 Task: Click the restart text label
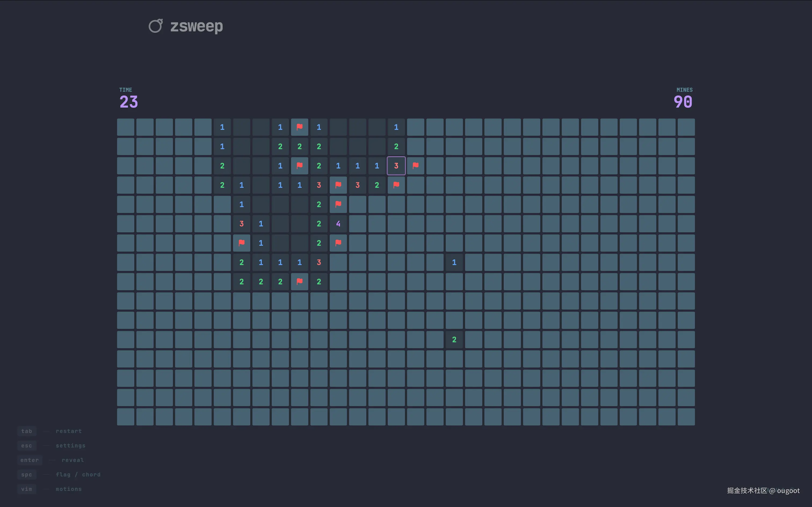(69, 431)
